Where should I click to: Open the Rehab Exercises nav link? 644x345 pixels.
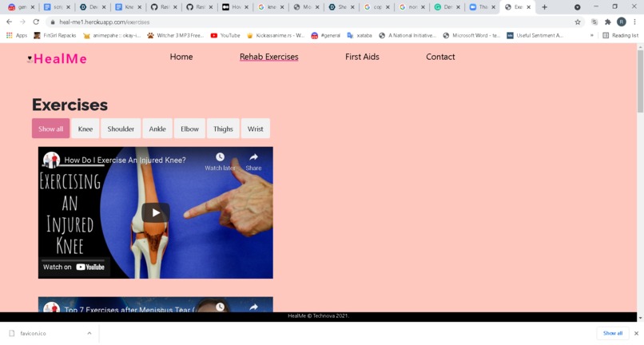pos(269,57)
